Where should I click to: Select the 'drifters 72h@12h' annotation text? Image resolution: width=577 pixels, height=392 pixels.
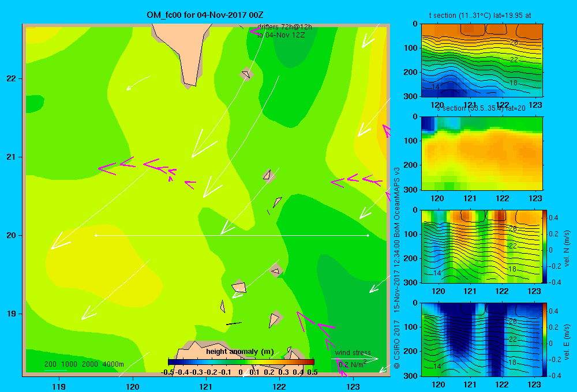tap(284, 27)
